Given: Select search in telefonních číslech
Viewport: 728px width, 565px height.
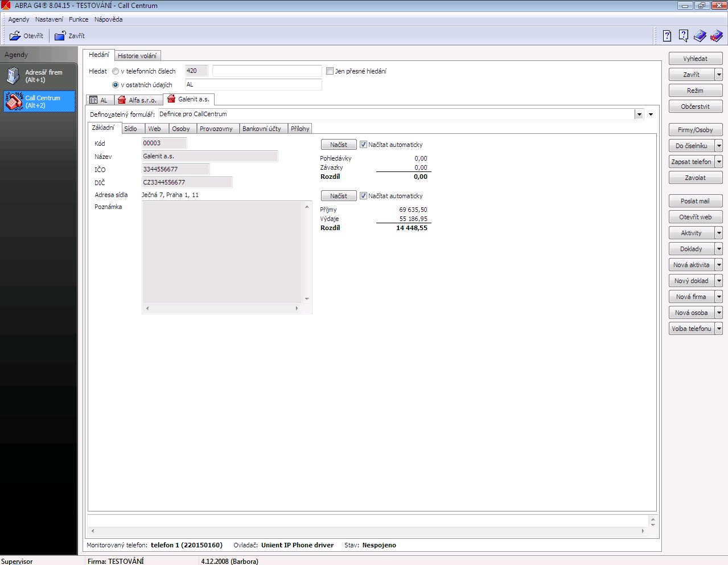Looking at the screenshot, I should tap(116, 71).
